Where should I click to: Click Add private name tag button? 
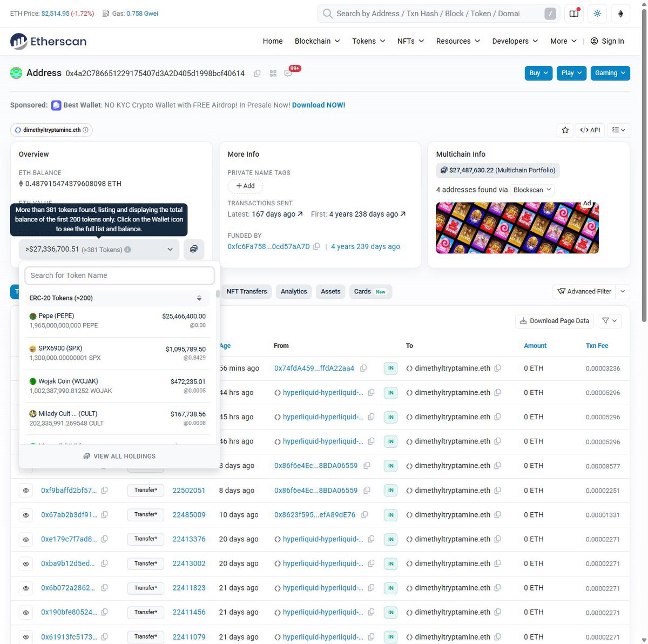tap(245, 186)
